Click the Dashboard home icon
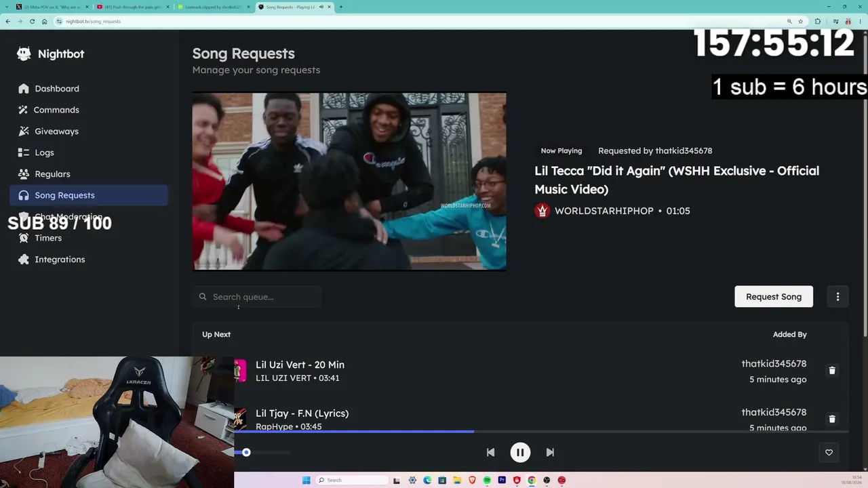The image size is (868, 488). pyautogui.click(x=24, y=89)
